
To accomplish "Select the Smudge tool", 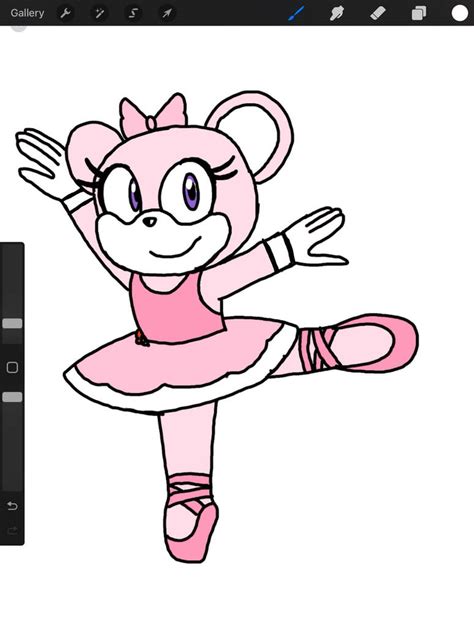I will click(337, 13).
